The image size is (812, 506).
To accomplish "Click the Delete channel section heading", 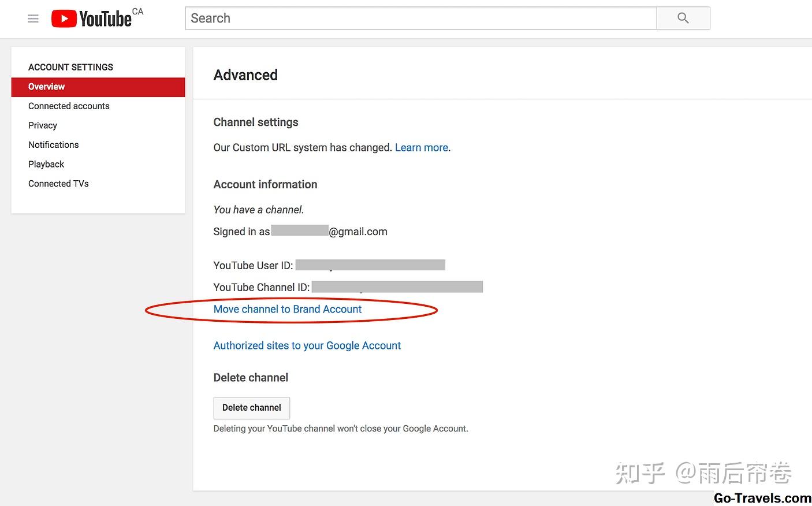I will click(251, 378).
